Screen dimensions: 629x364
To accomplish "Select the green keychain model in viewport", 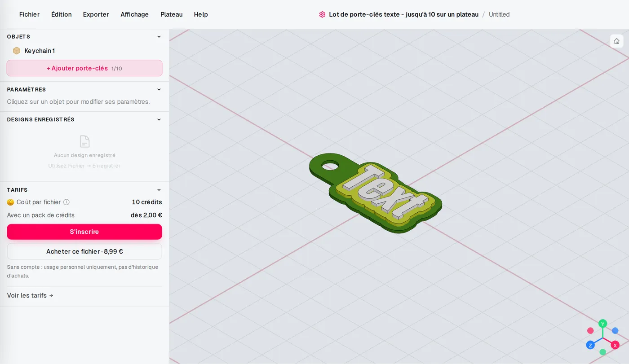I will click(x=376, y=193).
